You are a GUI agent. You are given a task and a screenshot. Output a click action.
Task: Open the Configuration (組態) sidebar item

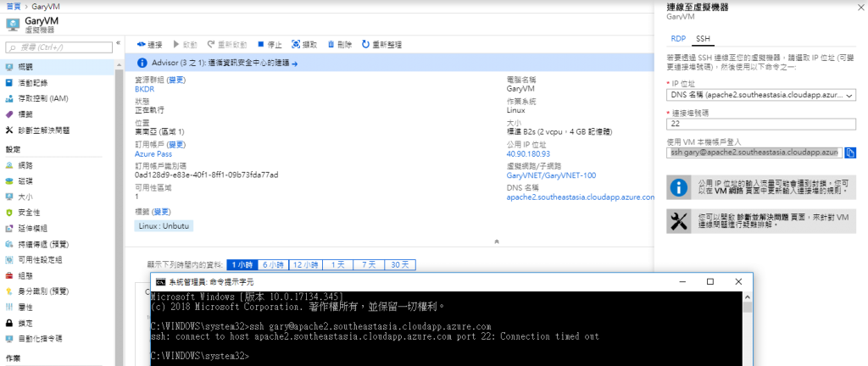pos(58,275)
